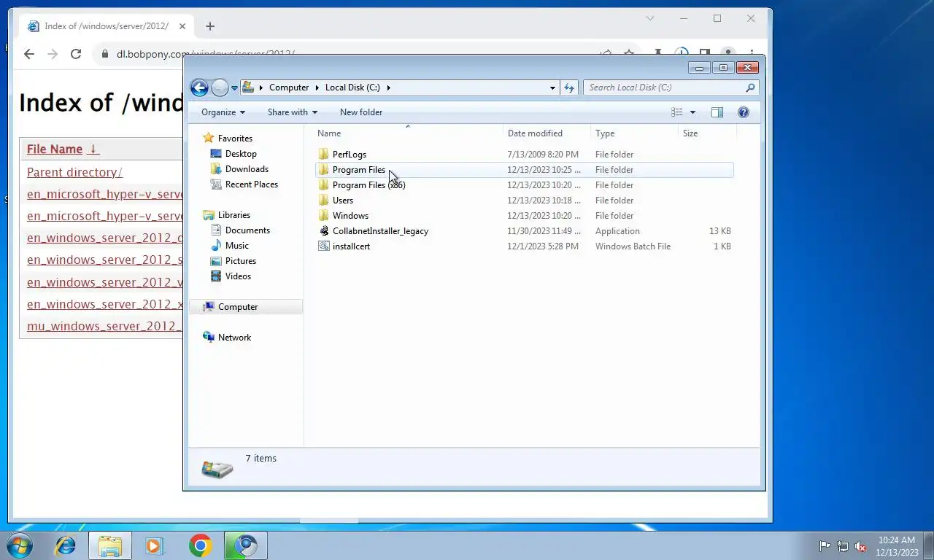The height and width of the screenshot is (560, 934).
Task: Select the installcert batch file
Action: [351, 246]
